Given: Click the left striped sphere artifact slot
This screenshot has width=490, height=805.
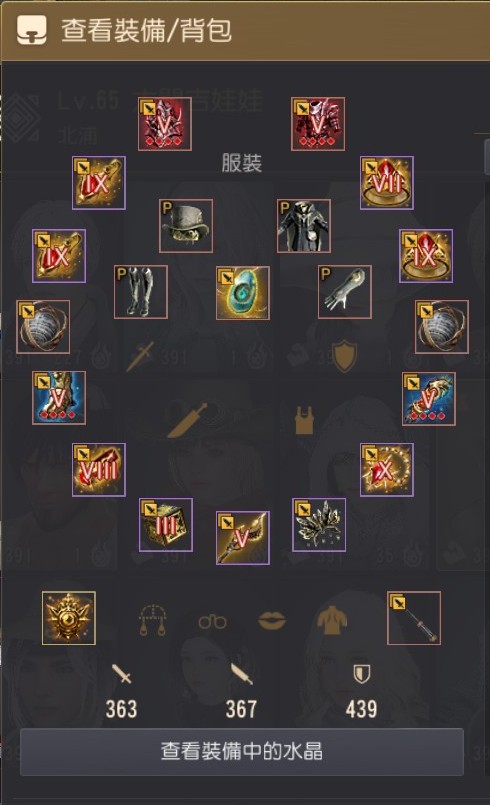Looking at the screenshot, I should (x=43, y=327).
